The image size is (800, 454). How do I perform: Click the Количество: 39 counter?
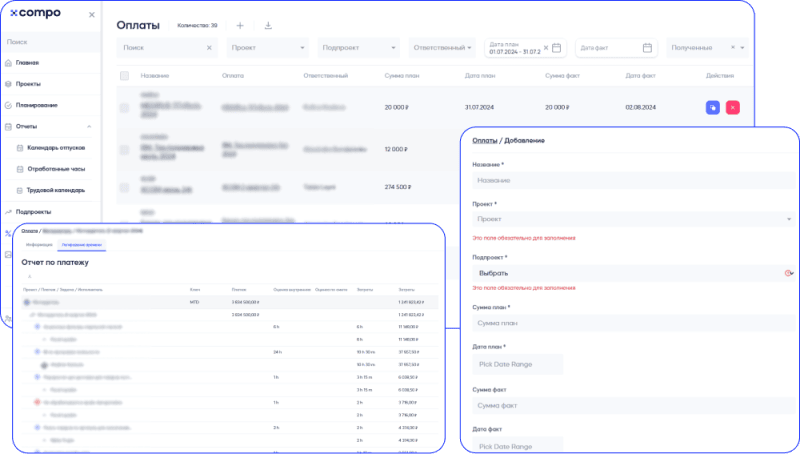click(197, 26)
